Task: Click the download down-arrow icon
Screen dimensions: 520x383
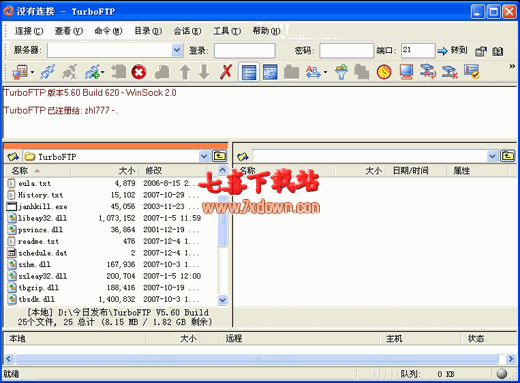Action: click(204, 72)
